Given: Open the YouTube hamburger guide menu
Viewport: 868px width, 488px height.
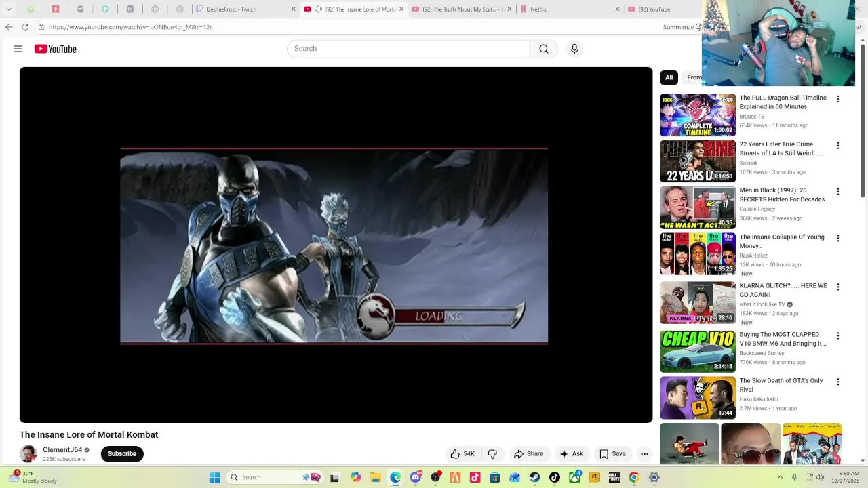Looking at the screenshot, I should click(x=18, y=49).
